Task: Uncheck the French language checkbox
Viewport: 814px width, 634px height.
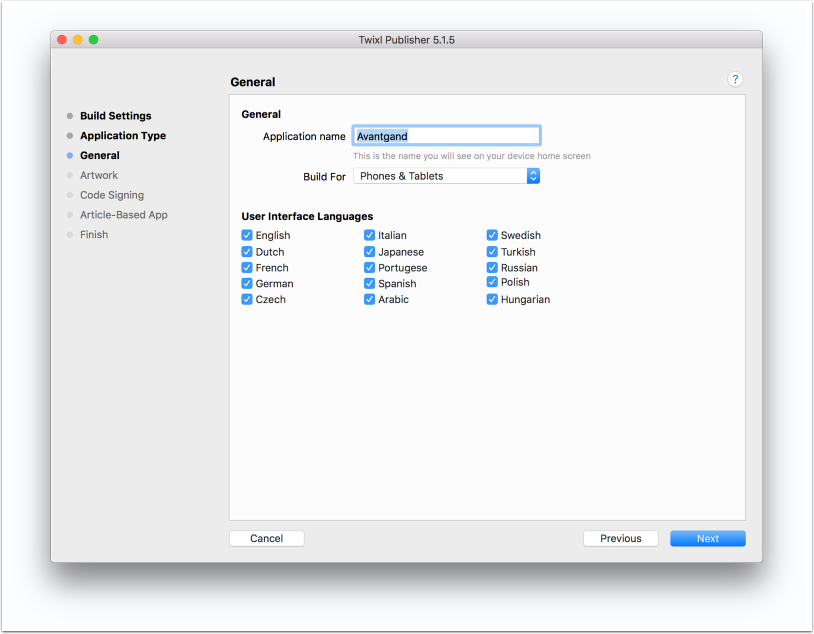Action: point(247,268)
